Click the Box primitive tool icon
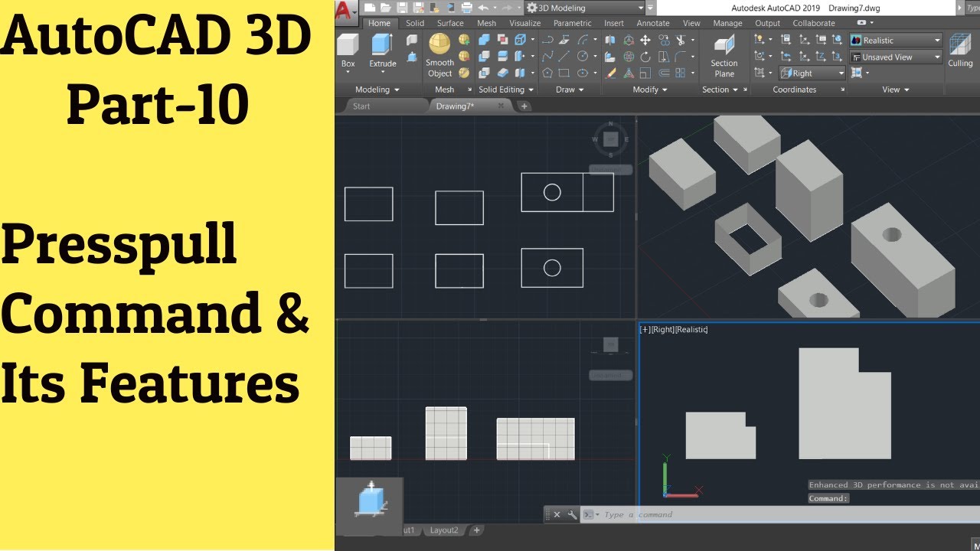Screen dimensions: 980x551 pos(348,46)
